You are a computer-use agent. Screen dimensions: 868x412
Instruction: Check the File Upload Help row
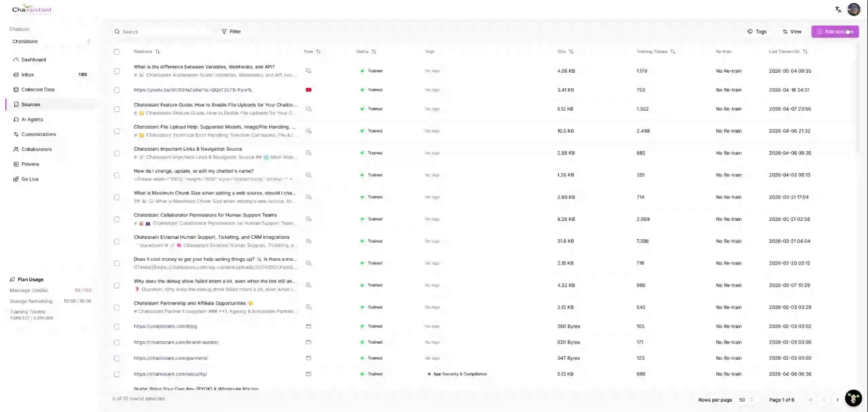[117, 131]
